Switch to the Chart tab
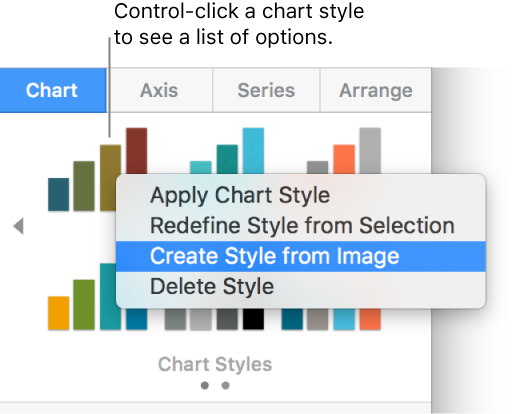Viewport: 512px width, 414px height. pos(53,90)
